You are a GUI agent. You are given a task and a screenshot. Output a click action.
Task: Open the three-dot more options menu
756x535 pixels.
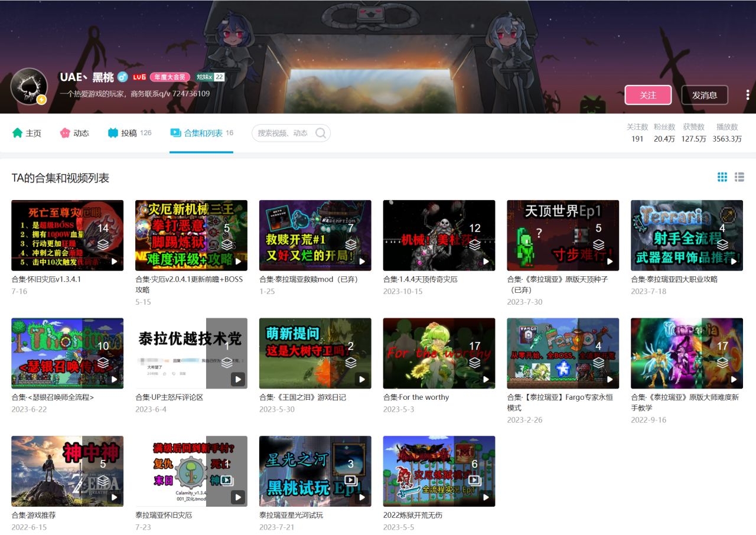pos(748,94)
